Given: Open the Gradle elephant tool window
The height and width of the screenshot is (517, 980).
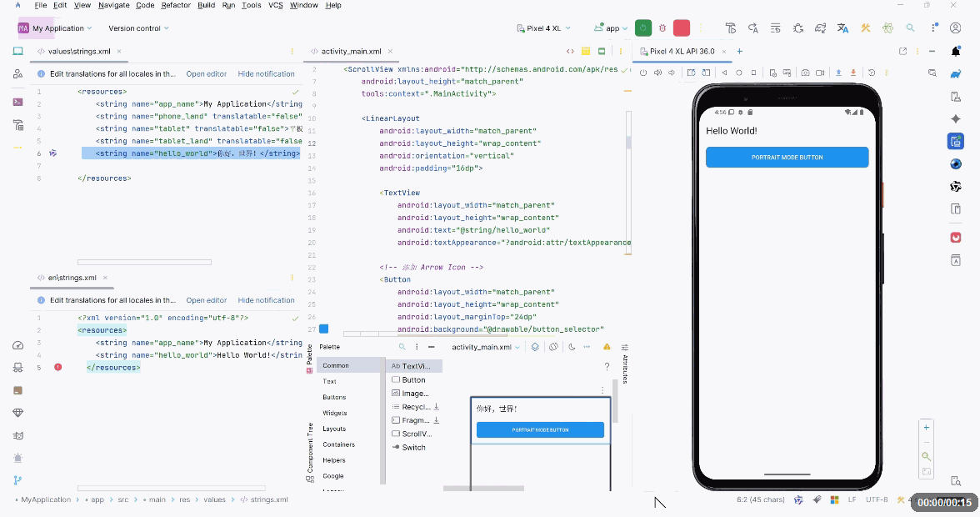Looking at the screenshot, I should click(955, 73).
